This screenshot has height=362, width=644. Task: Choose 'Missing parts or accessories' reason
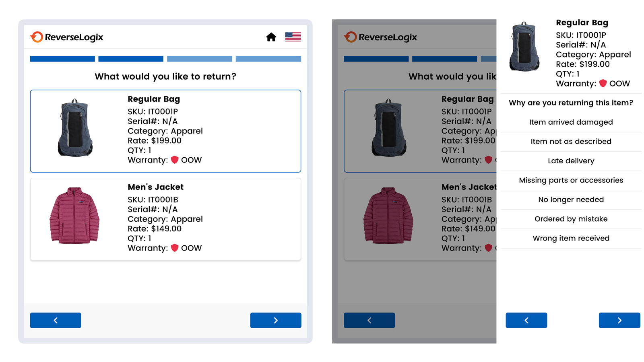(x=571, y=180)
